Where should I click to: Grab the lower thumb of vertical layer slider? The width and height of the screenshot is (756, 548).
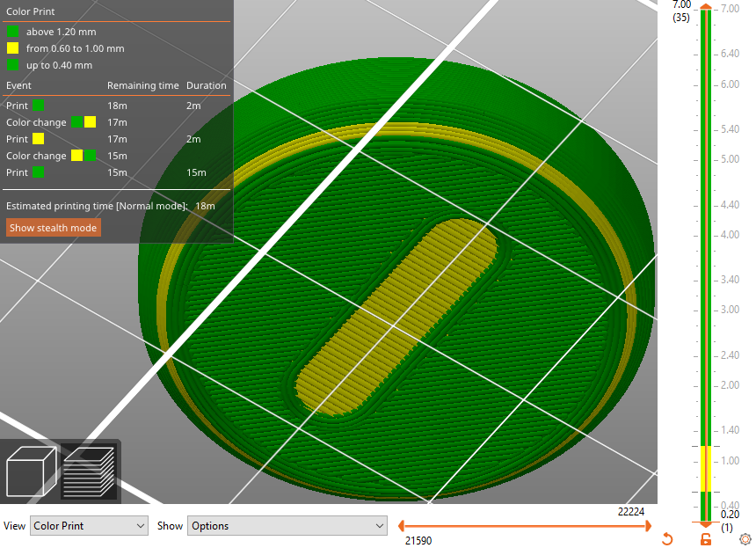[x=706, y=524]
